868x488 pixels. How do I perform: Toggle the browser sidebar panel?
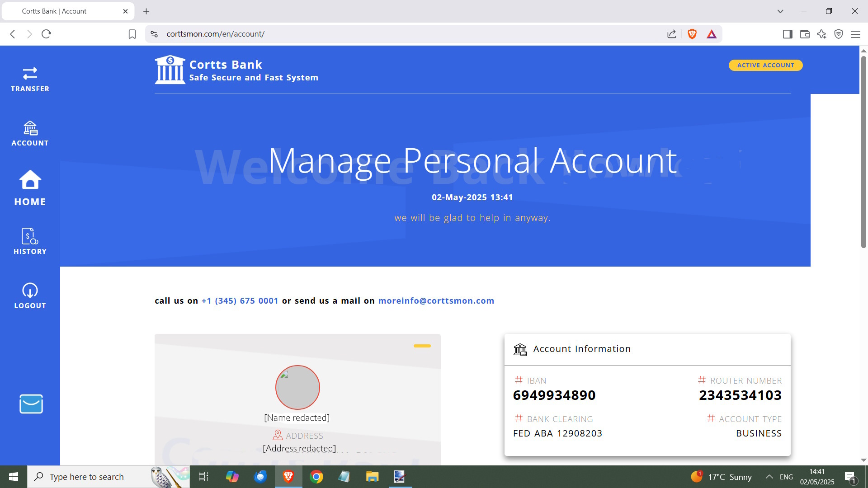click(x=788, y=34)
